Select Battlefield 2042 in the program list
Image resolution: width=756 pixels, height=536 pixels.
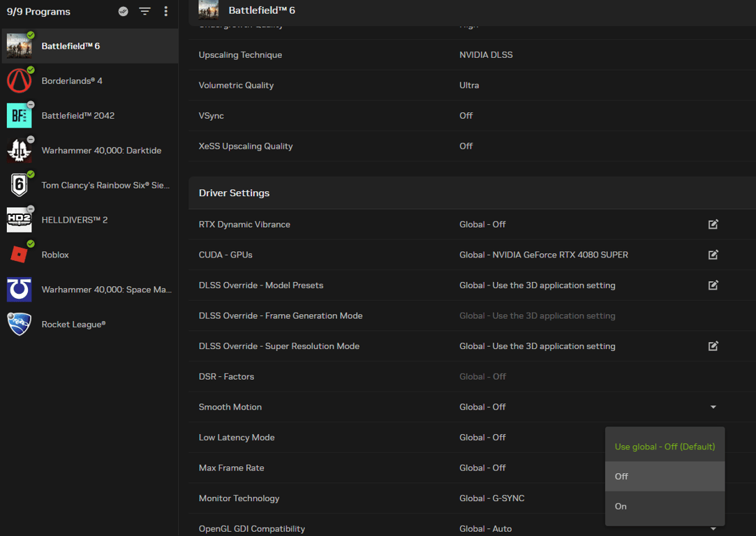[x=77, y=116]
